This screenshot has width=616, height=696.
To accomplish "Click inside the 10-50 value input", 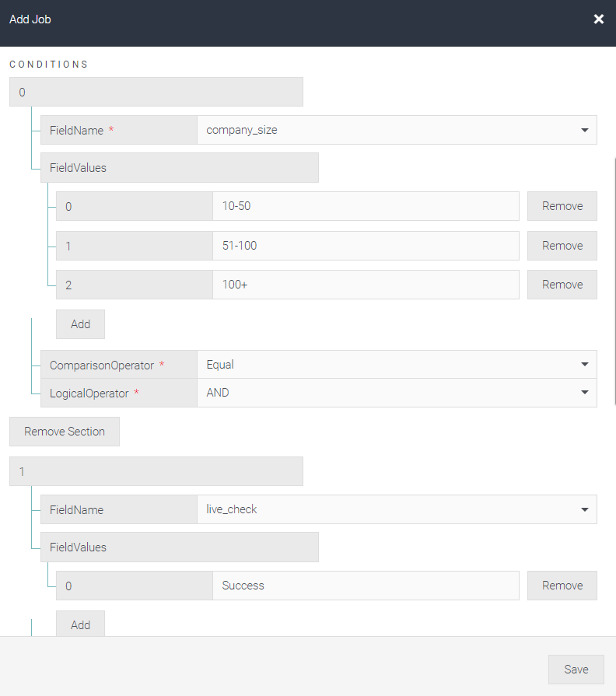I will coord(366,205).
